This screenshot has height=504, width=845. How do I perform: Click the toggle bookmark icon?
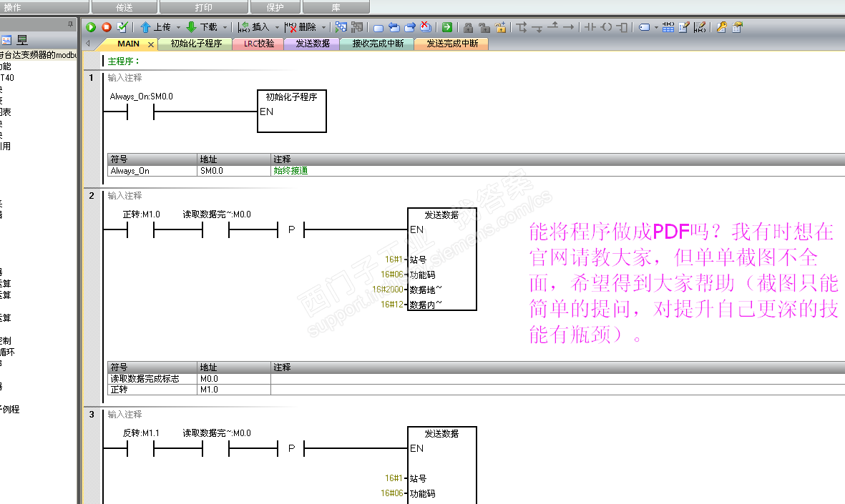[378, 27]
